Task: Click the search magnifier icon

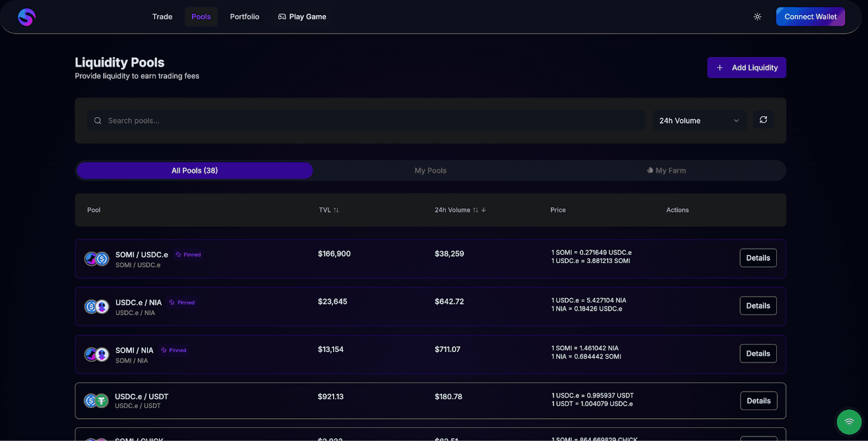Action: pos(98,120)
